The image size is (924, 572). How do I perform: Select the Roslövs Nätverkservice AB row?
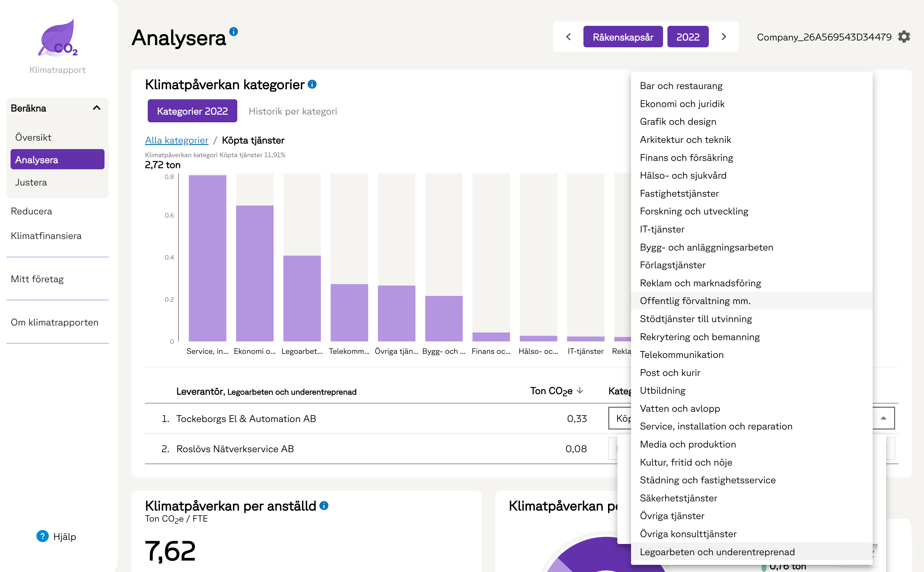(235, 449)
